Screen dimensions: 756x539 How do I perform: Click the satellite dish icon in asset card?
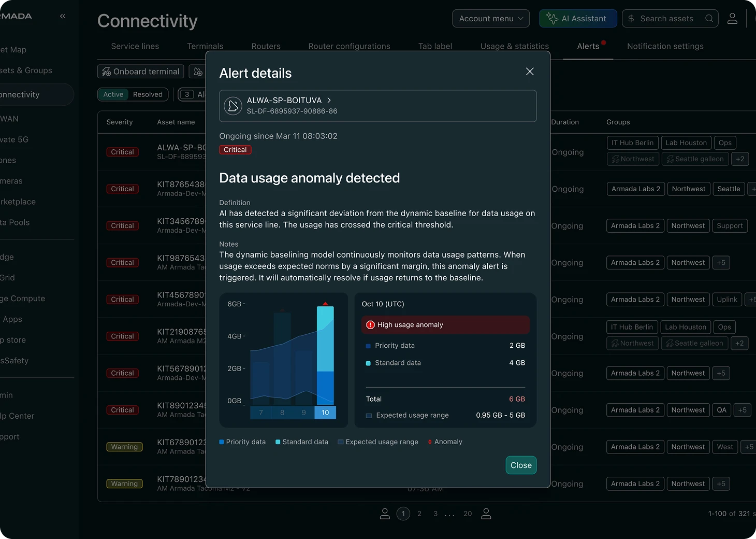click(233, 106)
